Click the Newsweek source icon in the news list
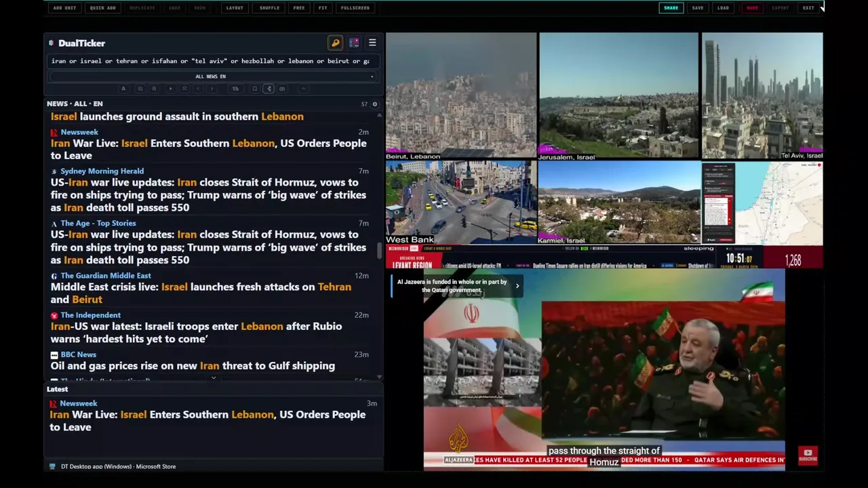The image size is (868, 488). [54, 133]
